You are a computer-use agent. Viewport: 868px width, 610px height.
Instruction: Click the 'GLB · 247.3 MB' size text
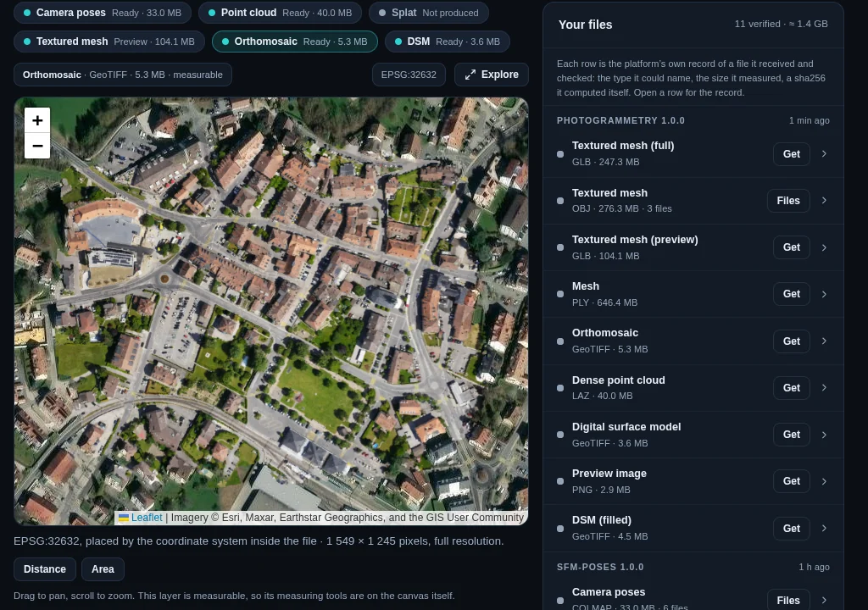(x=605, y=162)
